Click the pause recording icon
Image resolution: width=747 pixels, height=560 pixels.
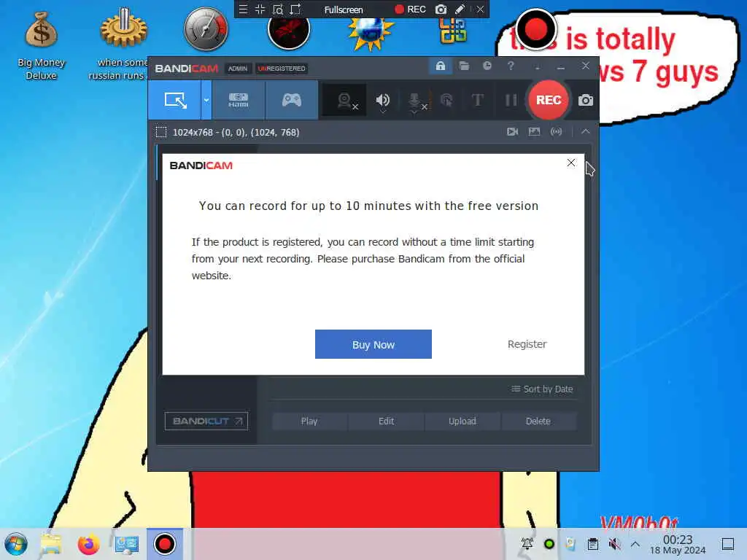tap(511, 101)
